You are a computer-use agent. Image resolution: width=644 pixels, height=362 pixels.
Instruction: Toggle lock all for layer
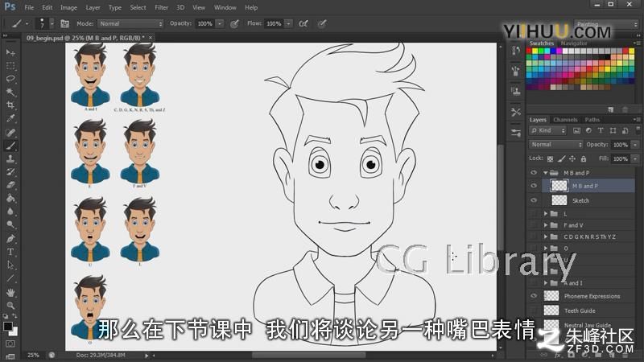(x=584, y=158)
